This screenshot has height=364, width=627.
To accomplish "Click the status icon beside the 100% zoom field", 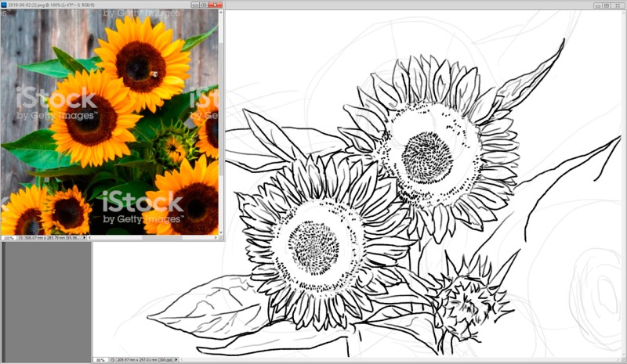I will [21, 238].
